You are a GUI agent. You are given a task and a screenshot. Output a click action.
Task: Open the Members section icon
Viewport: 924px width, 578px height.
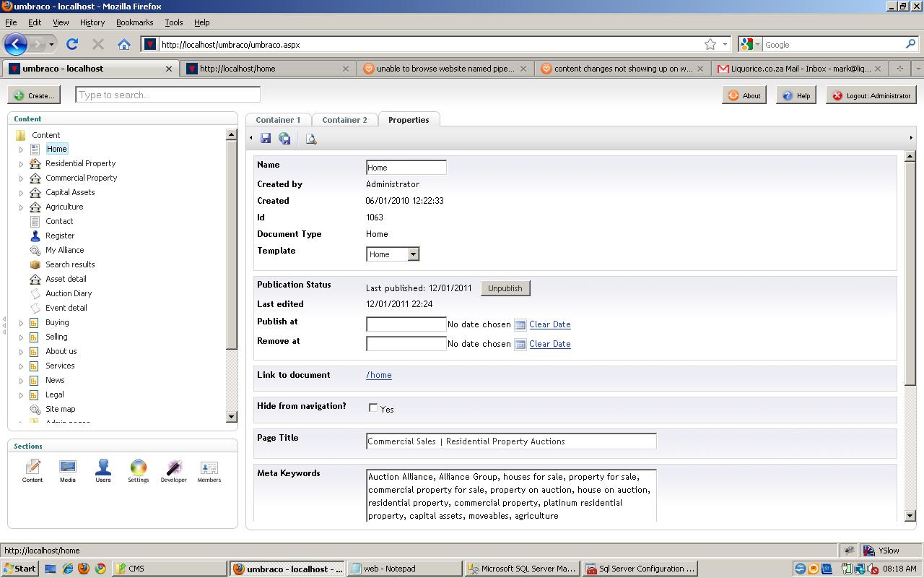pyautogui.click(x=209, y=470)
